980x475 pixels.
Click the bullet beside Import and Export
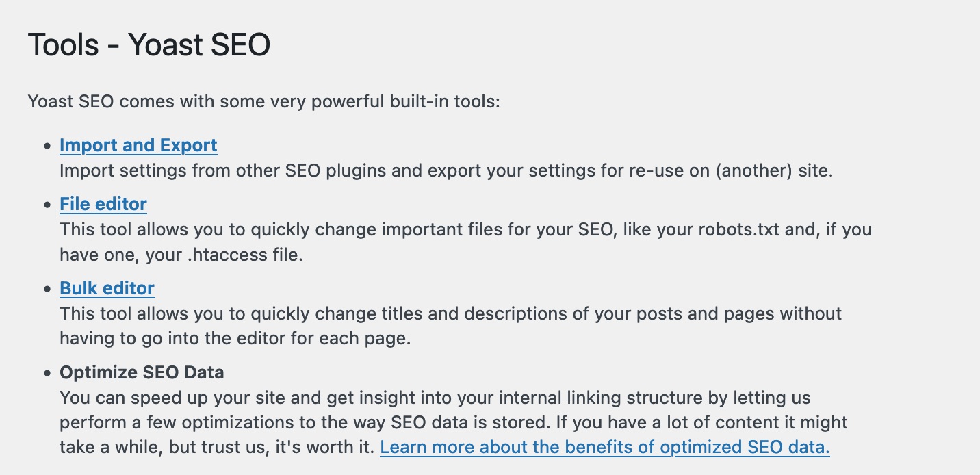point(47,146)
